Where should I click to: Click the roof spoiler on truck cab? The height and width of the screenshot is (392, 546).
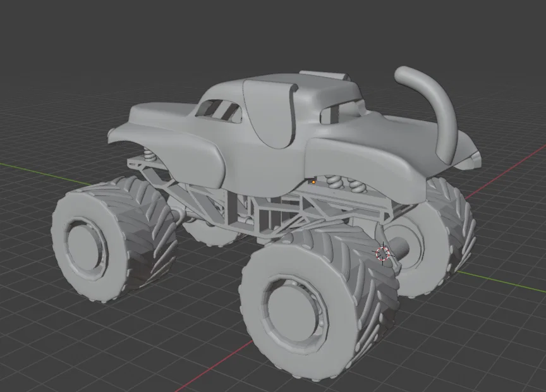[325, 75]
